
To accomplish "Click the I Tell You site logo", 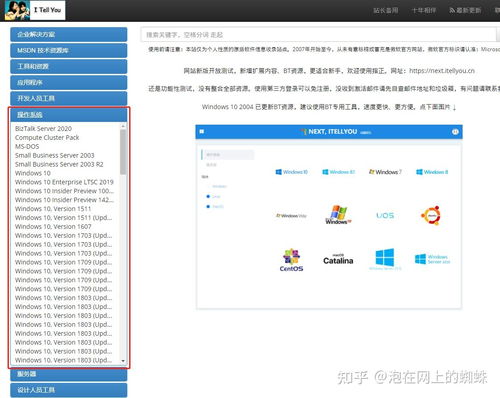I will click(x=35, y=10).
